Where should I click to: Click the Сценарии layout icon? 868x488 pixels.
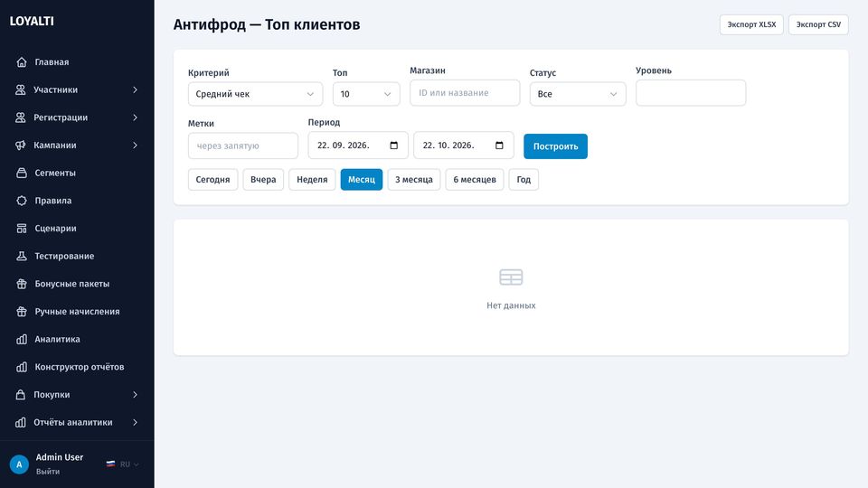(22, 228)
